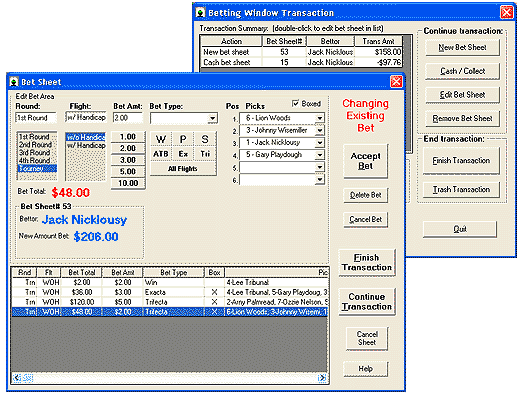Click the Quit button
This screenshot has width=522, height=396.
pyautogui.click(x=460, y=229)
